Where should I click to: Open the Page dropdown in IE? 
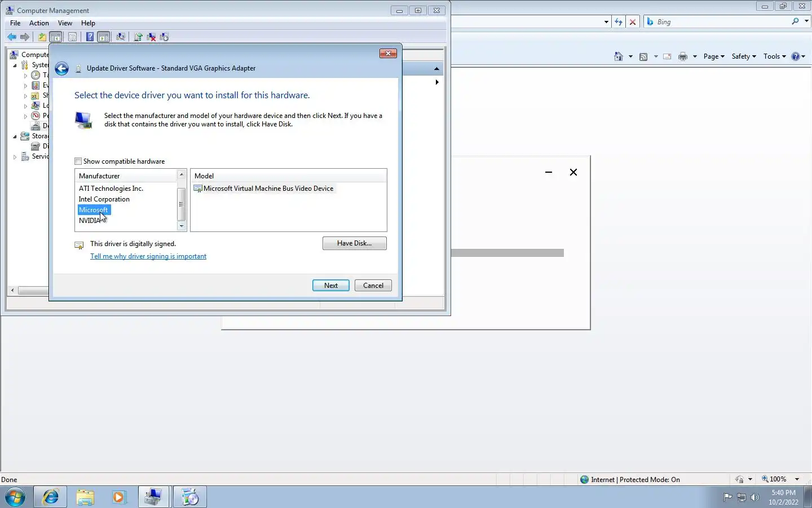tap(713, 56)
